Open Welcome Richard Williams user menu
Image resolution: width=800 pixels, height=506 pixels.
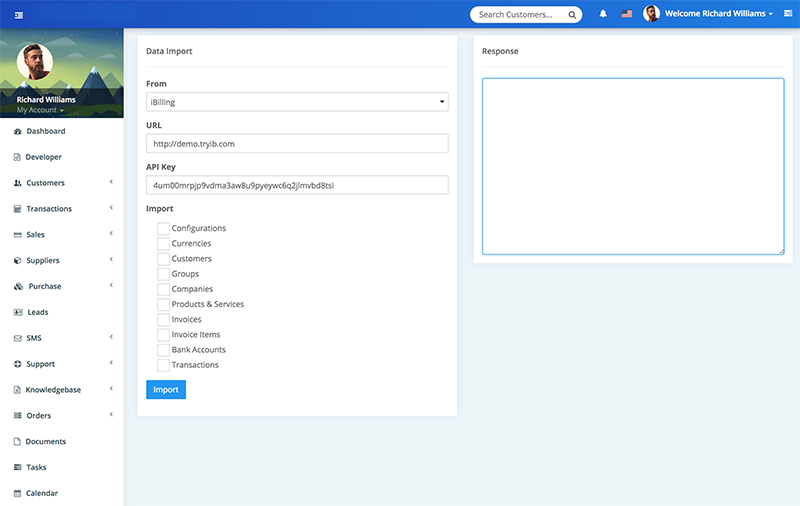point(718,14)
